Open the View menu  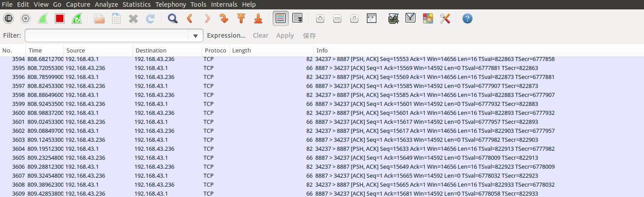41,4
